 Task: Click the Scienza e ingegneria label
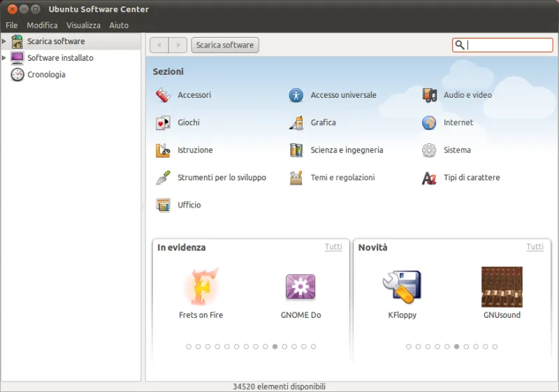(347, 150)
